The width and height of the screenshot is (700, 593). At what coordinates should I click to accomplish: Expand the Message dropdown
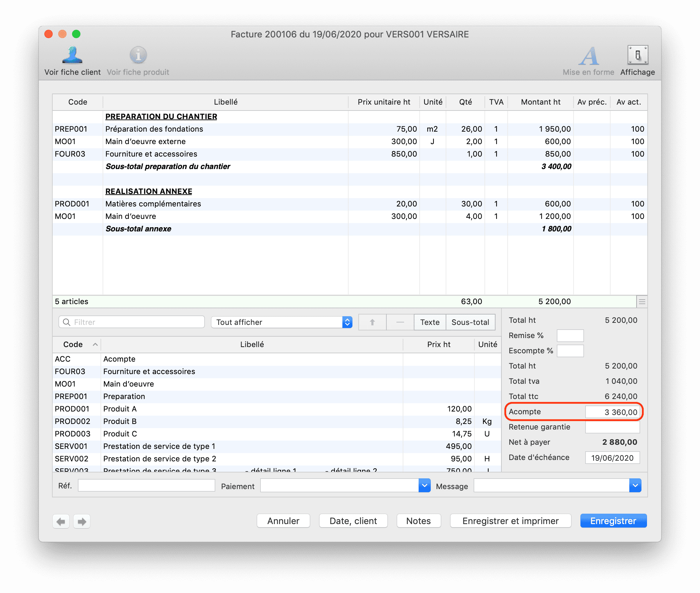(x=635, y=486)
